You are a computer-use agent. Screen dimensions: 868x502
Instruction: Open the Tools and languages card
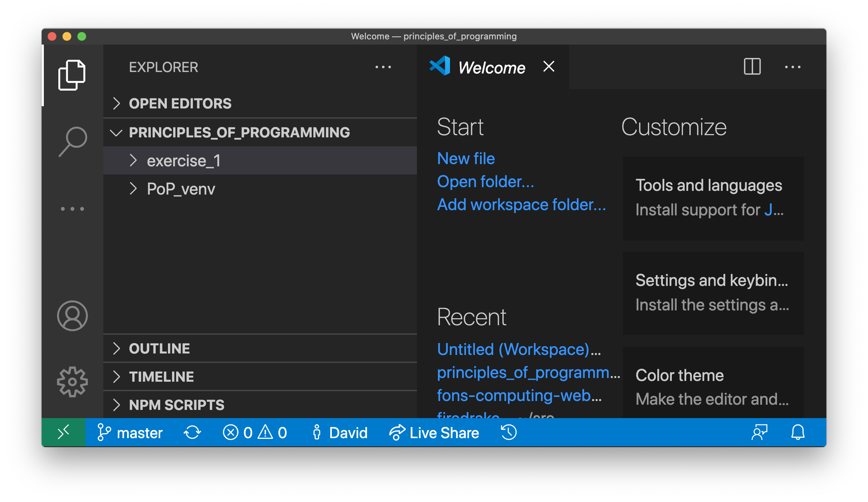(713, 198)
